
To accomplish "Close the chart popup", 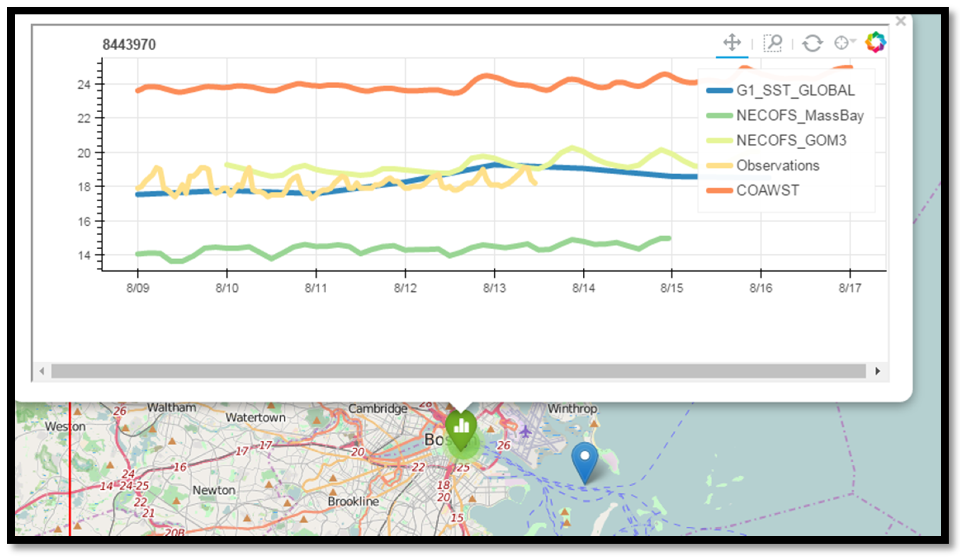I will pyautogui.click(x=901, y=21).
